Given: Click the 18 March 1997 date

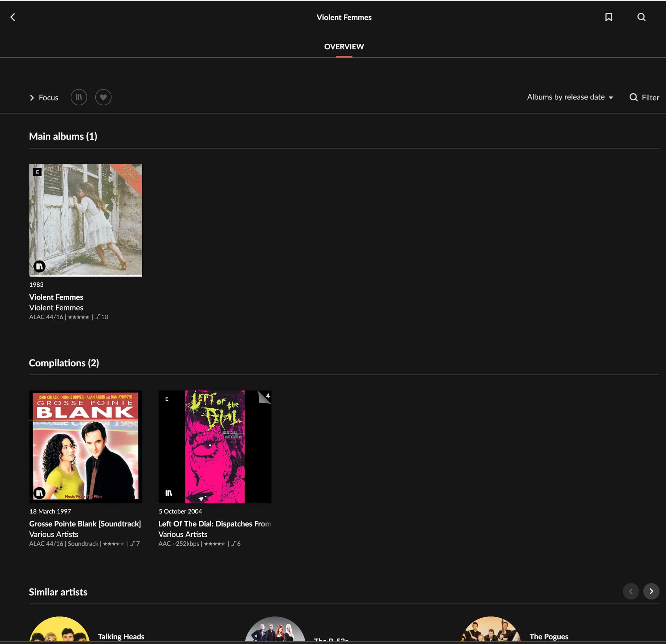Looking at the screenshot, I should coord(50,511).
